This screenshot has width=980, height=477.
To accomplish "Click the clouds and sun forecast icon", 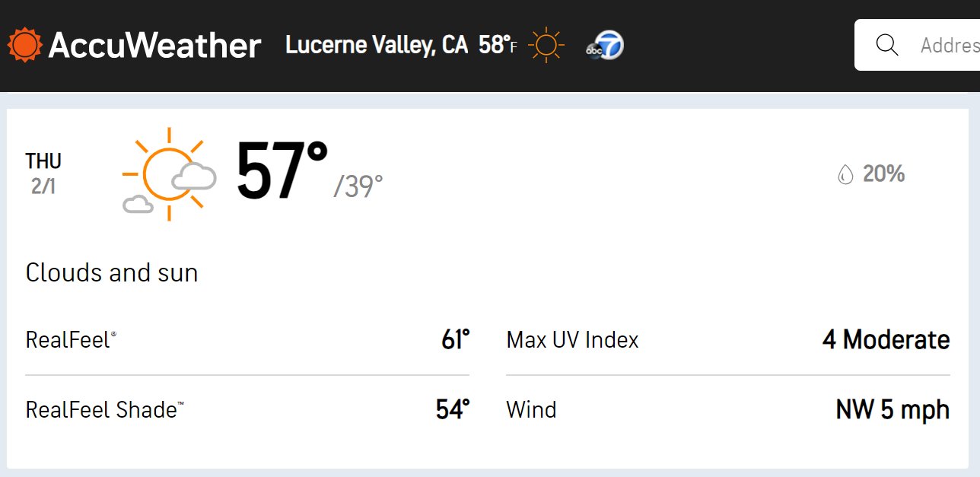I will [169, 174].
